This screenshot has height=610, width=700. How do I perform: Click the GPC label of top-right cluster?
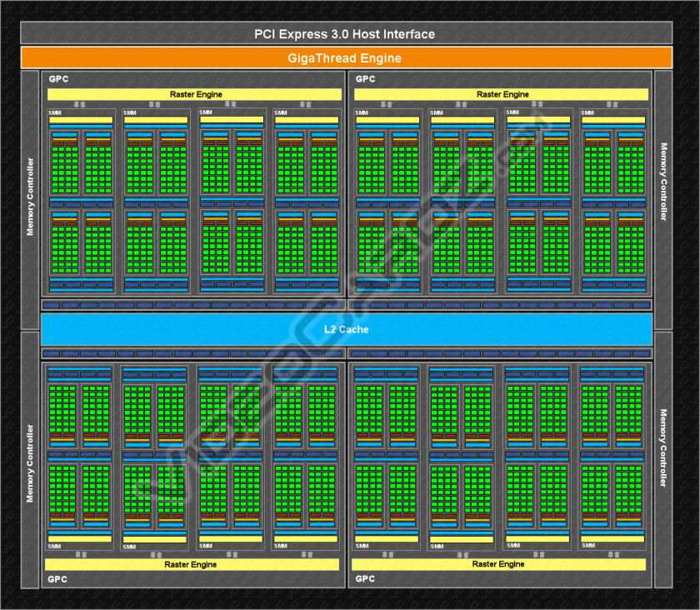pos(365,79)
